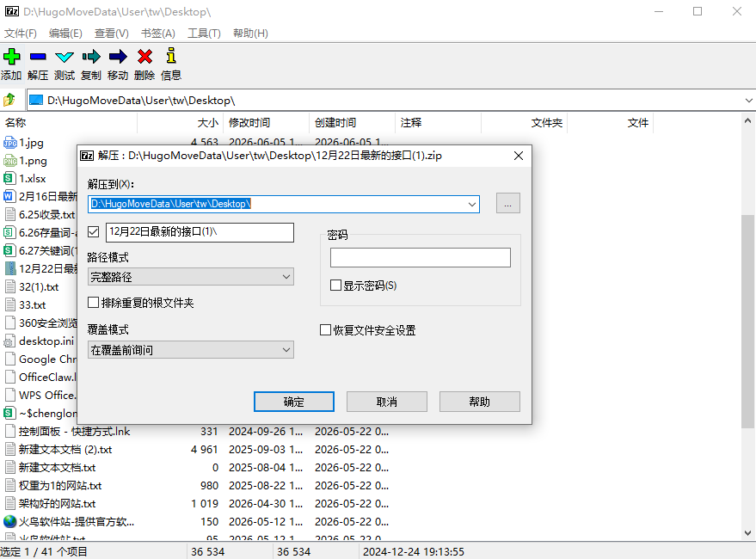Click the browse '...' button
Screen dimensions: 756x559
tap(508, 203)
